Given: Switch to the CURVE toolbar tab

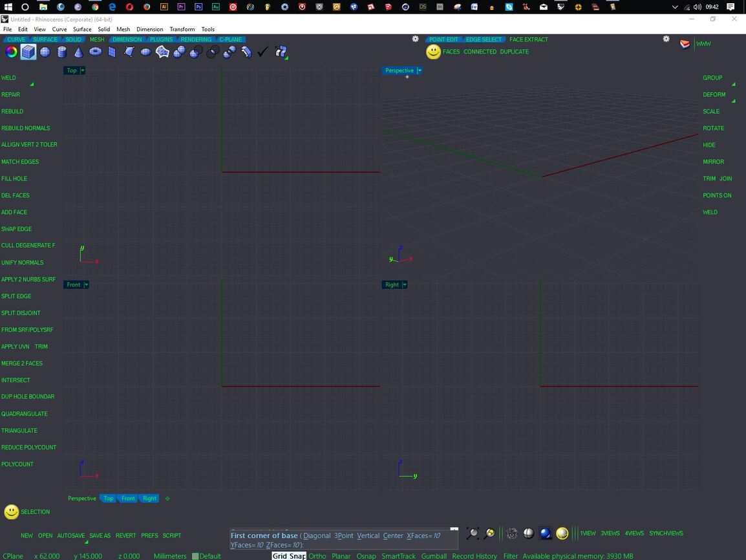Looking at the screenshot, I should point(16,39).
